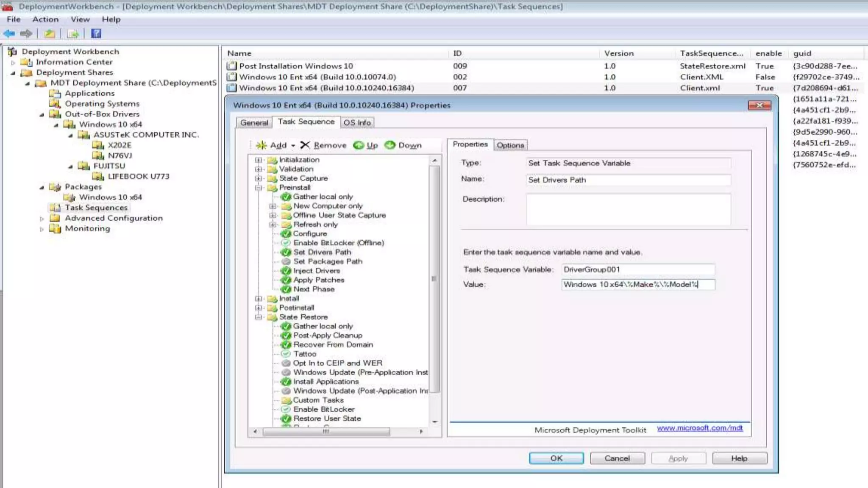
Task: Select the Set Drivers Path step icon
Action: [287, 252]
